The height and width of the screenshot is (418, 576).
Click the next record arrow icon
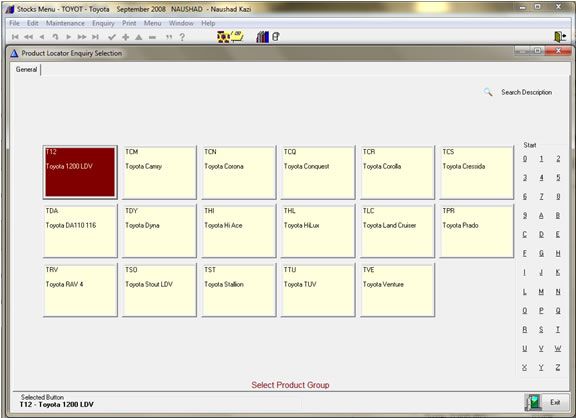click(68, 37)
